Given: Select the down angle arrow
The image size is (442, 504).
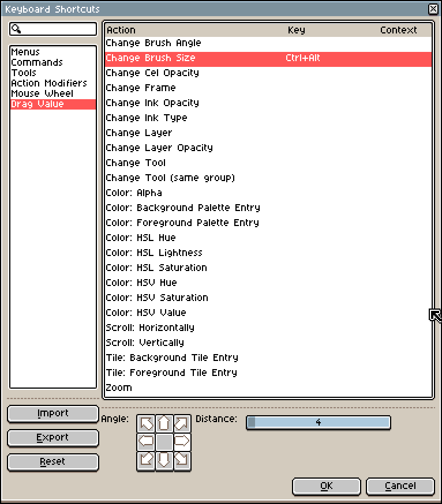Looking at the screenshot, I should [x=164, y=461].
